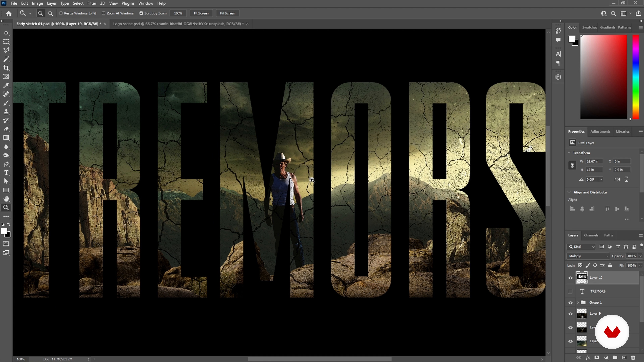The height and width of the screenshot is (362, 644).
Task: Select the Eraser tool
Action: coord(6,129)
